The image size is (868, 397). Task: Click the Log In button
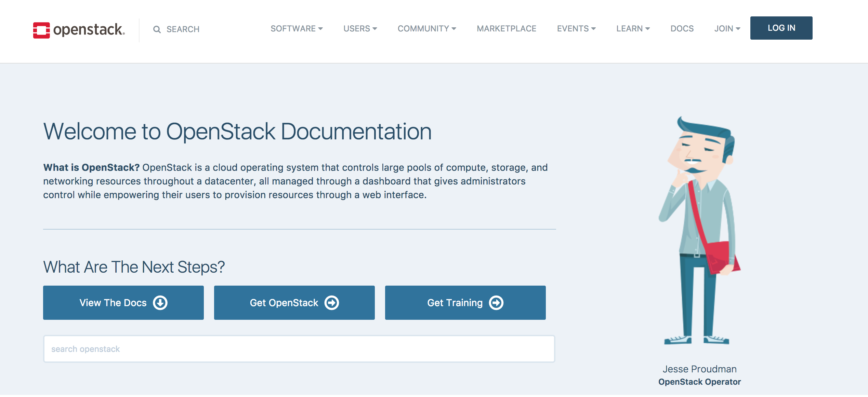click(x=781, y=28)
